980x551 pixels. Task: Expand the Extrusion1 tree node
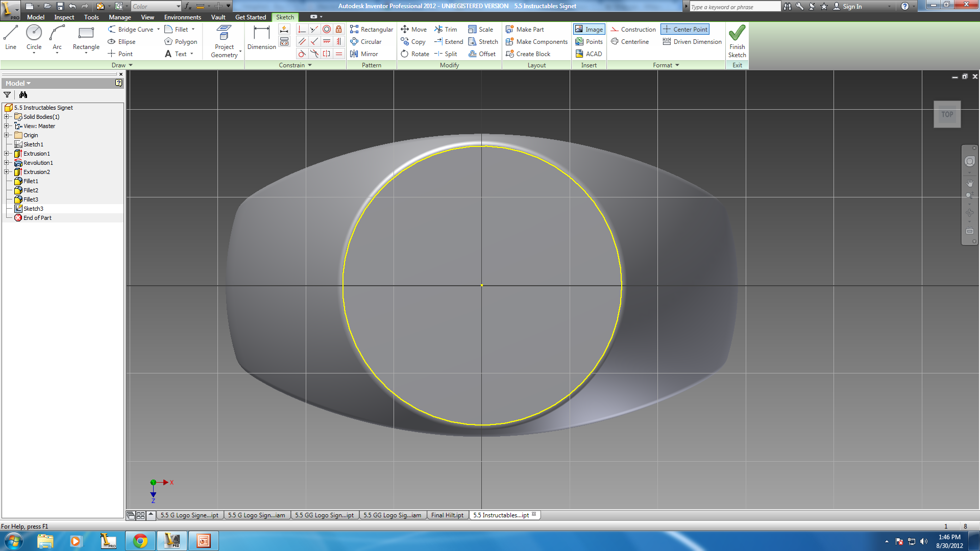7,154
